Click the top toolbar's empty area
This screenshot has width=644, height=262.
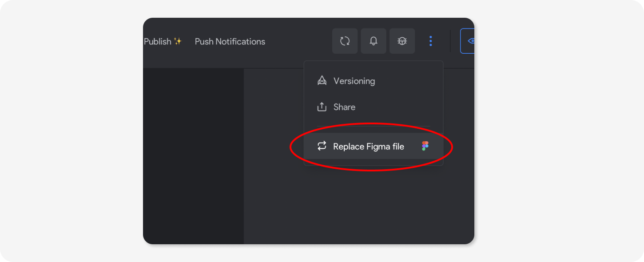coord(298,41)
